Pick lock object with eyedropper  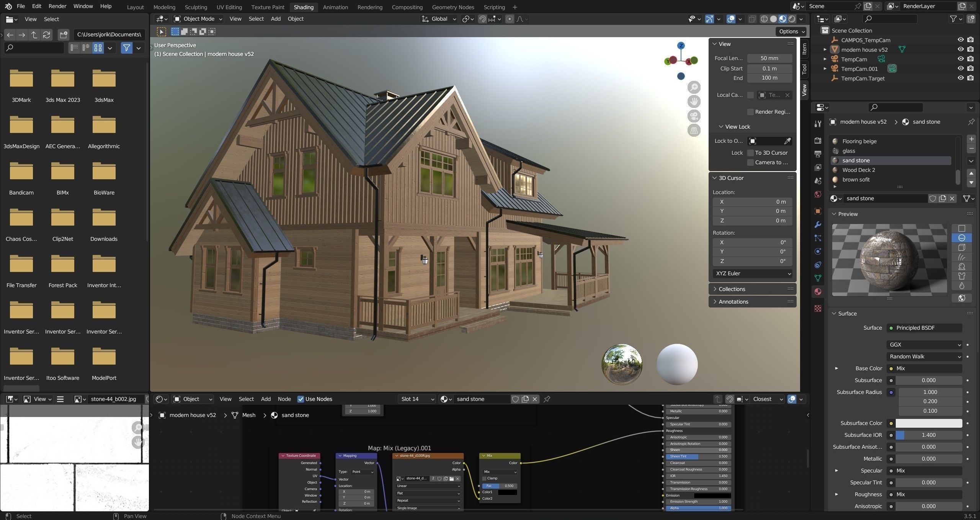[x=787, y=141]
